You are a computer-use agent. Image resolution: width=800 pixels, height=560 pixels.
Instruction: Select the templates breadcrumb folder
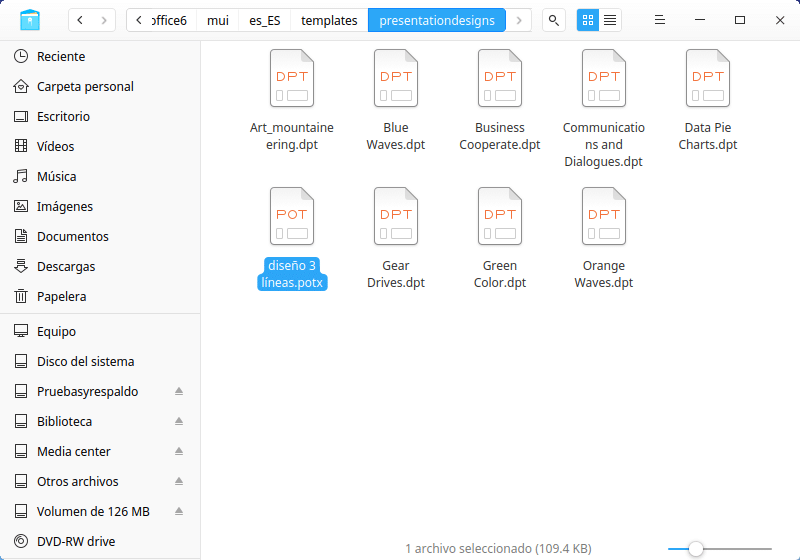pyautogui.click(x=329, y=20)
